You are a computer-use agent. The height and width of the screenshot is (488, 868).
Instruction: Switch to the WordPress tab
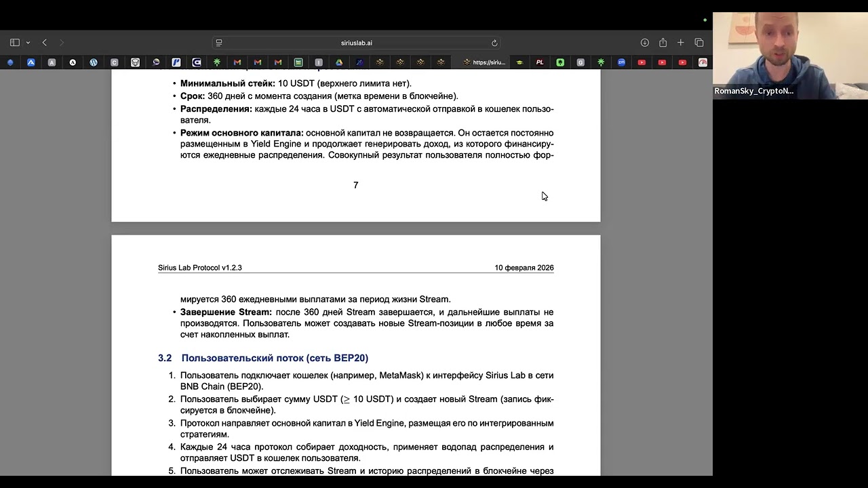click(94, 62)
